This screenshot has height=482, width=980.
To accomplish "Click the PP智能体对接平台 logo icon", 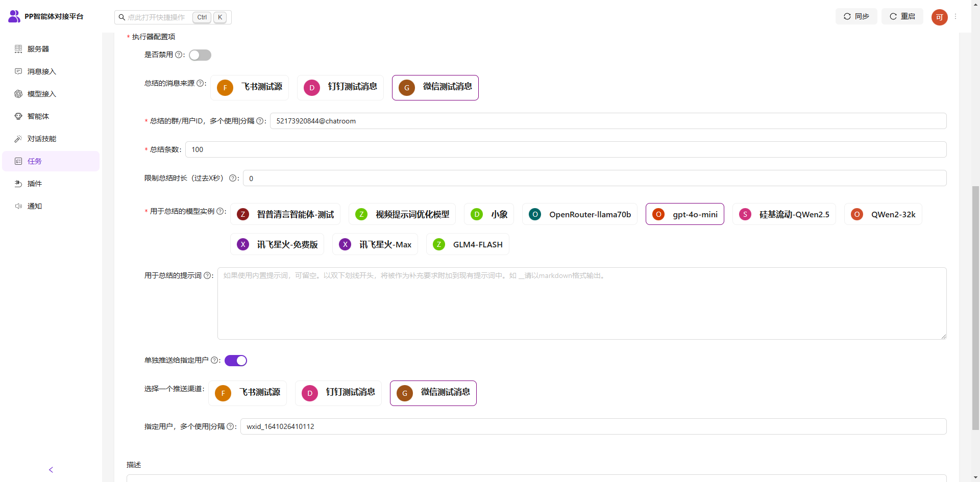I will pyautogui.click(x=14, y=16).
